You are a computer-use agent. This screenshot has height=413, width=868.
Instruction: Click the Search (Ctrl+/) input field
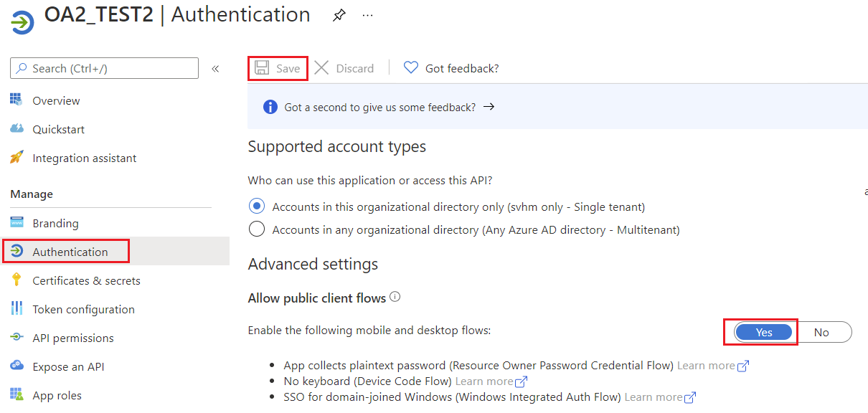104,68
